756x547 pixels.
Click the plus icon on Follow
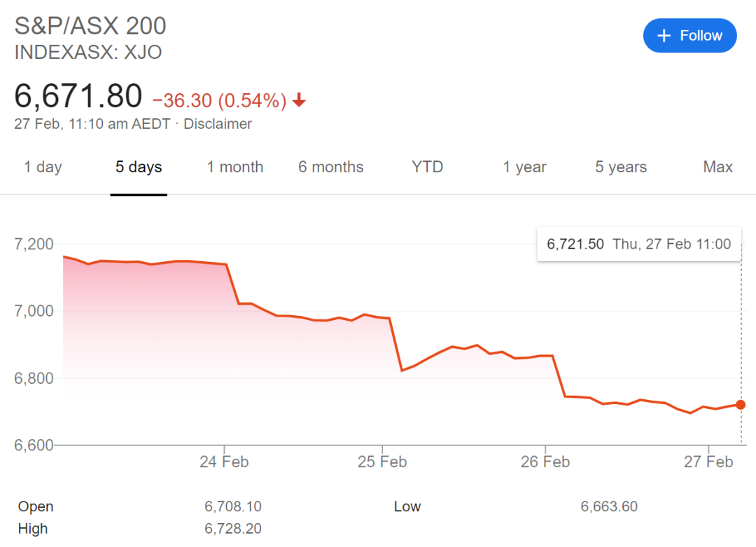(x=664, y=36)
